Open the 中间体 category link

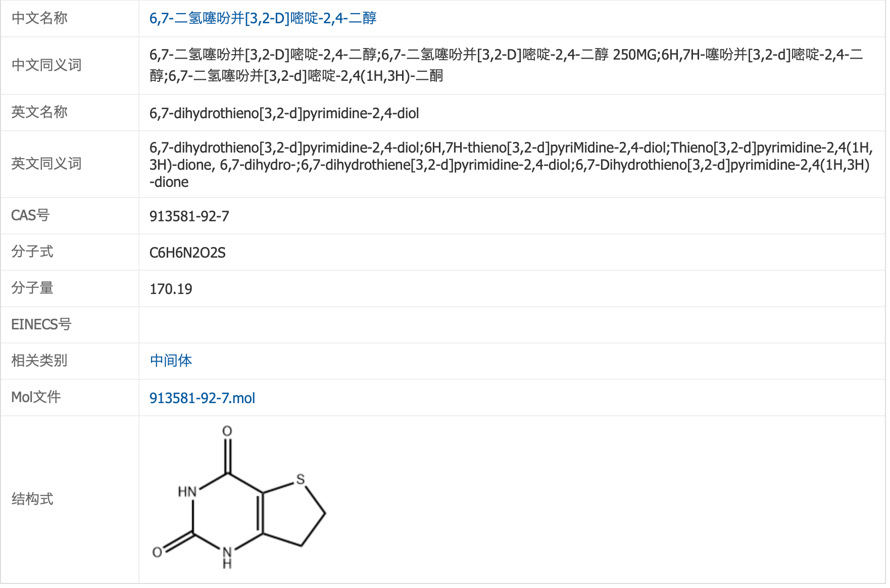point(171,361)
